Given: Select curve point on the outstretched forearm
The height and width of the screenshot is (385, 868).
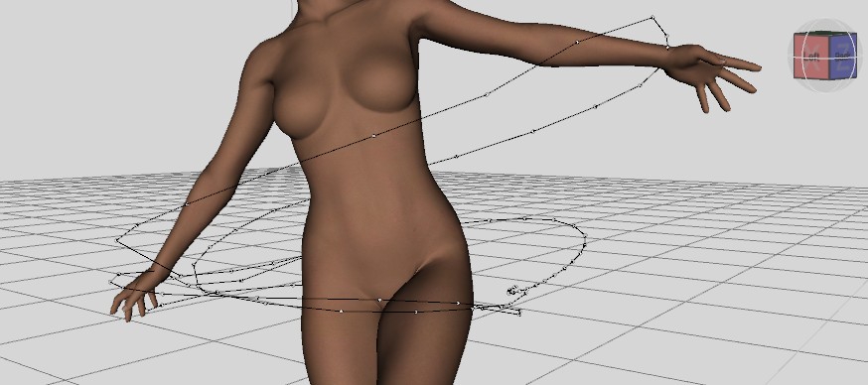Looking at the screenshot, I should pyautogui.click(x=577, y=42).
